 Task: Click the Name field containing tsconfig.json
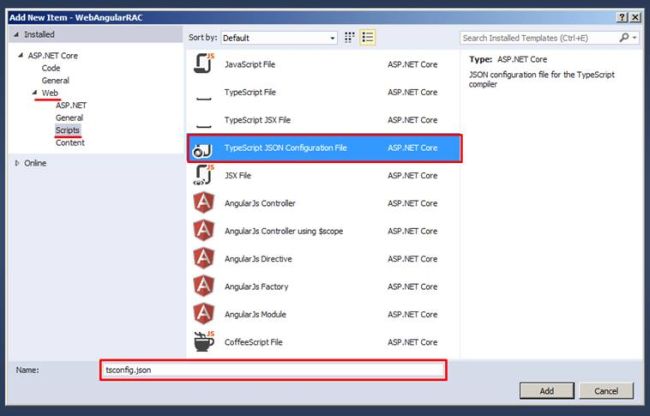pyautogui.click(x=273, y=370)
